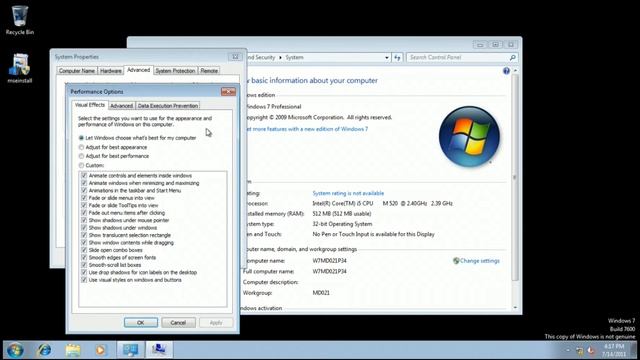The width and height of the screenshot is (640, 360).
Task: Click the Show desktop strip beside clock
Action: pos(634,350)
